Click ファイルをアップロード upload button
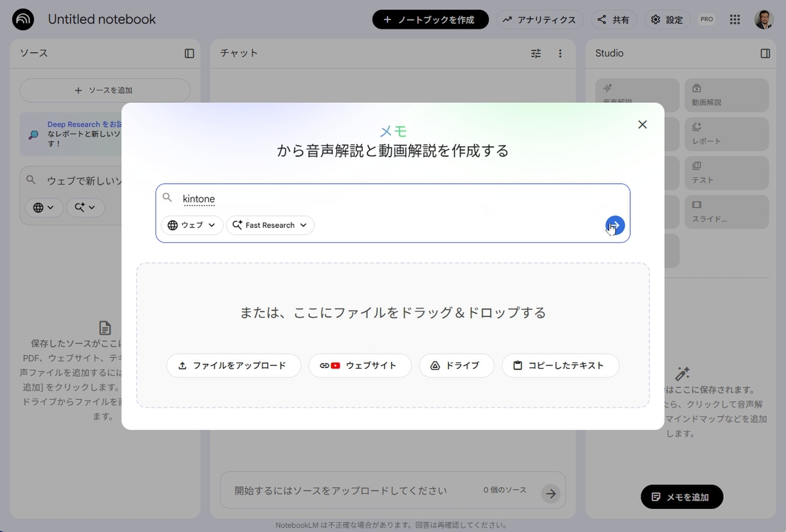 [x=233, y=366]
